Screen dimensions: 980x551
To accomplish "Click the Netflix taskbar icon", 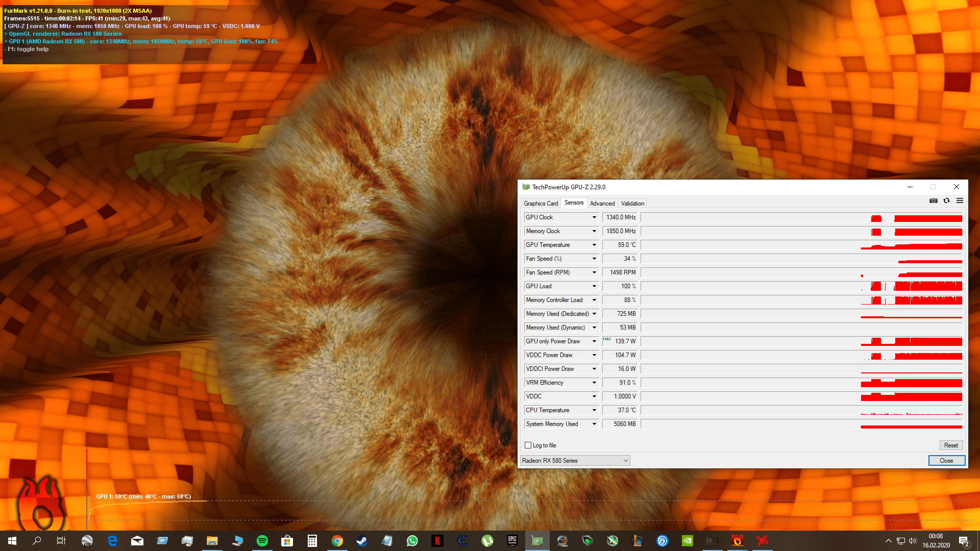I will click(x=437, y=541).
